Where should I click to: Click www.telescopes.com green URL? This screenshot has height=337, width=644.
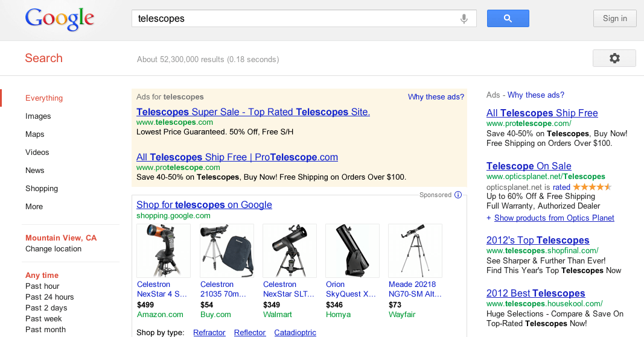(174, 122)
